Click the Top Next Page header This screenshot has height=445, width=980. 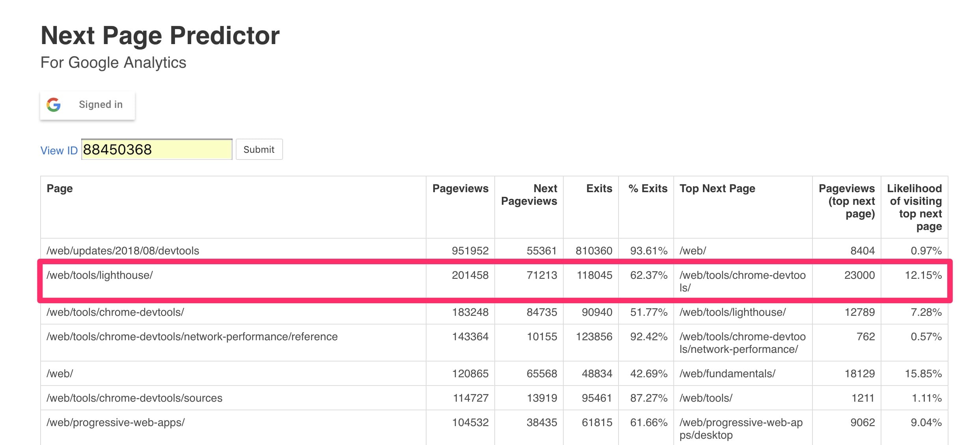717,189
